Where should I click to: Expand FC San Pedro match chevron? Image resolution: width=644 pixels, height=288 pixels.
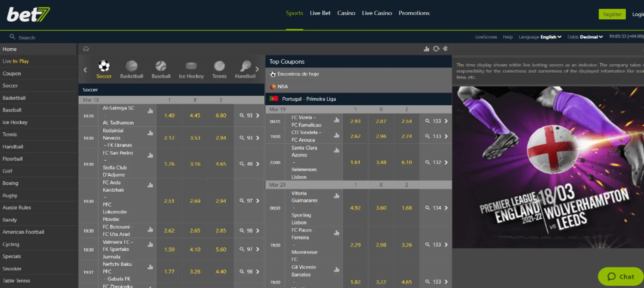[x=258, y=164]
